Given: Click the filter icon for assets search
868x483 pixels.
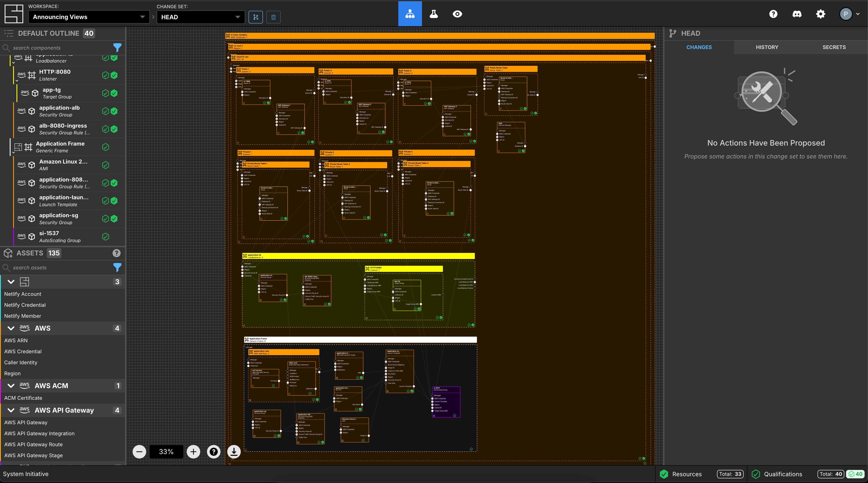Looking at the screenshot, I should pyautogui.click(x=117, y=267).
